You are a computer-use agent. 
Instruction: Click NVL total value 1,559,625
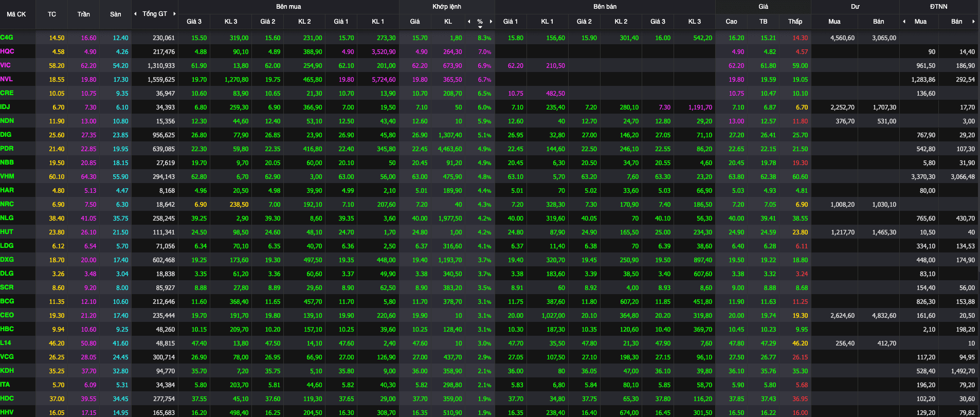[161, 80]
